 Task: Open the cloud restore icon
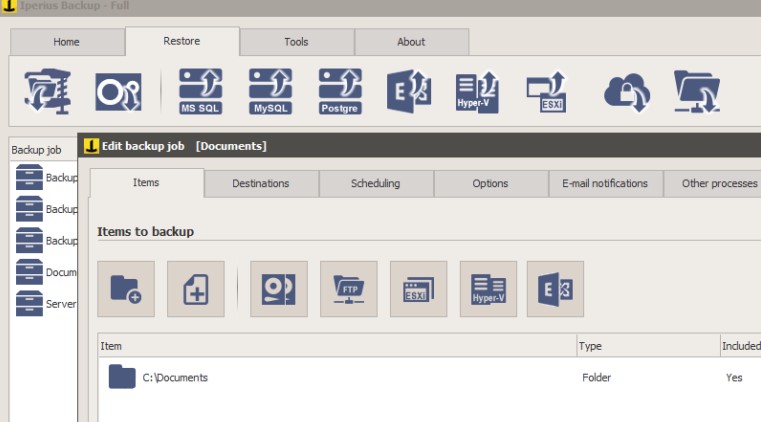point(627,92)
